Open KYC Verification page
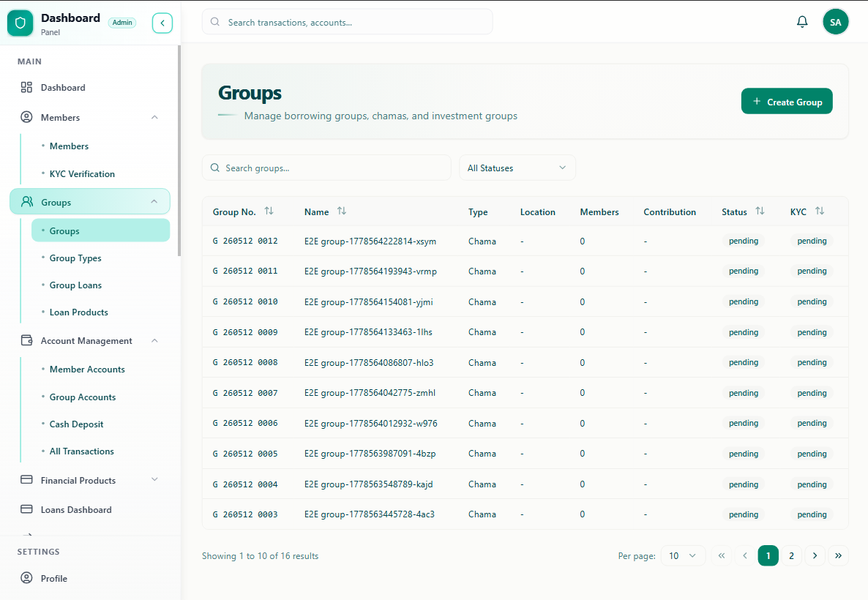This screenshot has height=600, width=868. pos(82,174)
